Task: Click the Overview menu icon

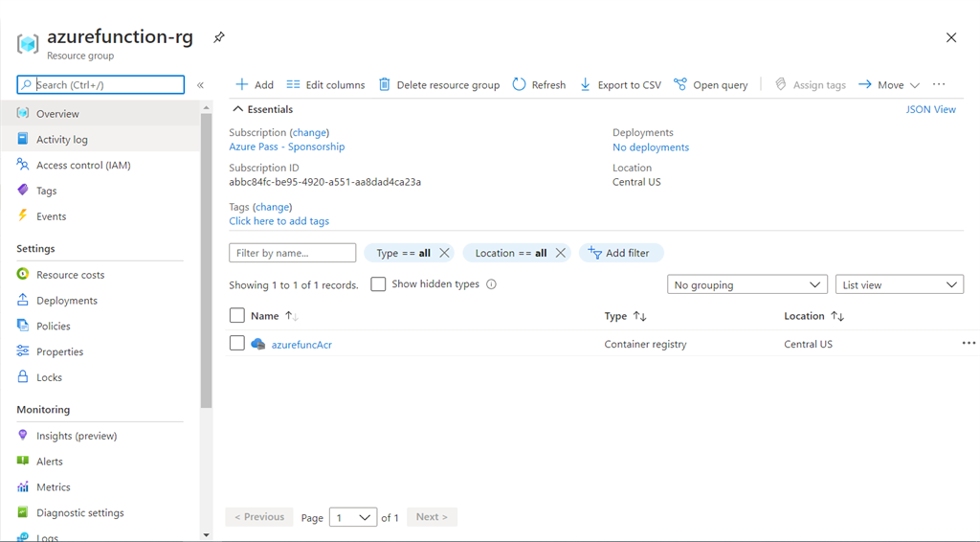Action: click(23, 113)
